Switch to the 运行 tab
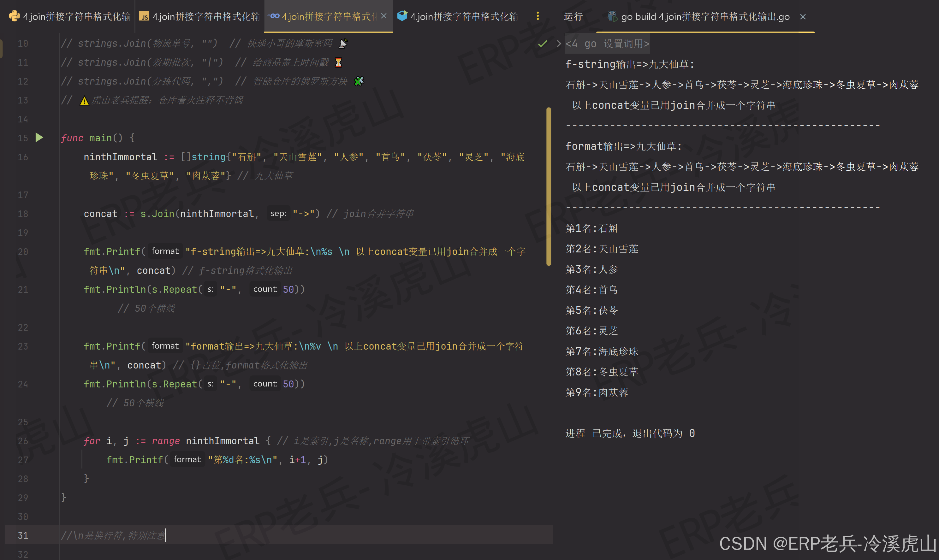939x560 pixels. point(573,16)
